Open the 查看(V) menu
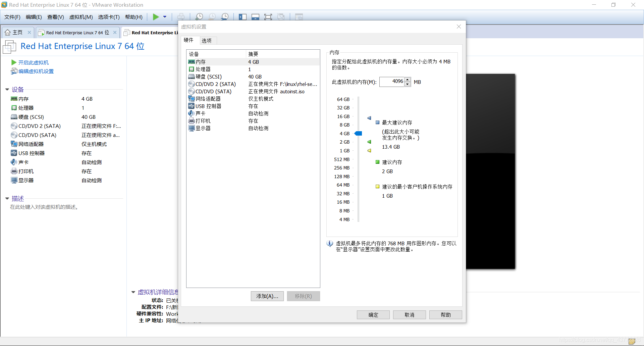Screen dimensions: 644x346 tap(55, 17)
